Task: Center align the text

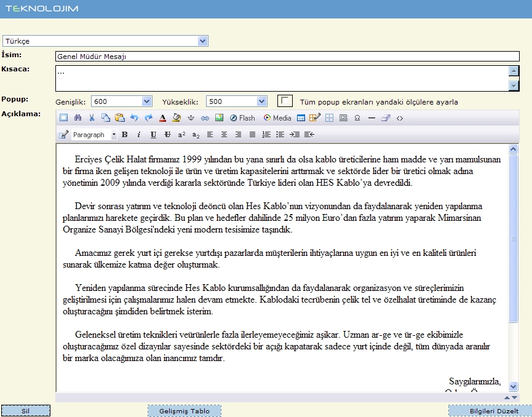Action: pyautogui.click(x=224, y=135)
